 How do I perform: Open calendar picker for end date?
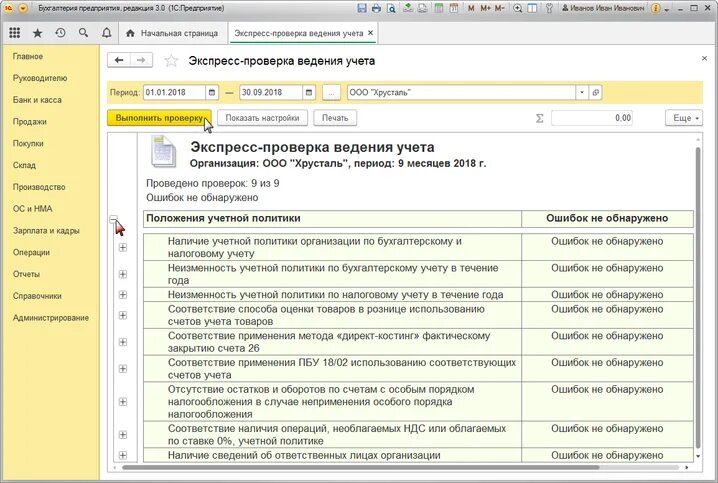point(309,92)
